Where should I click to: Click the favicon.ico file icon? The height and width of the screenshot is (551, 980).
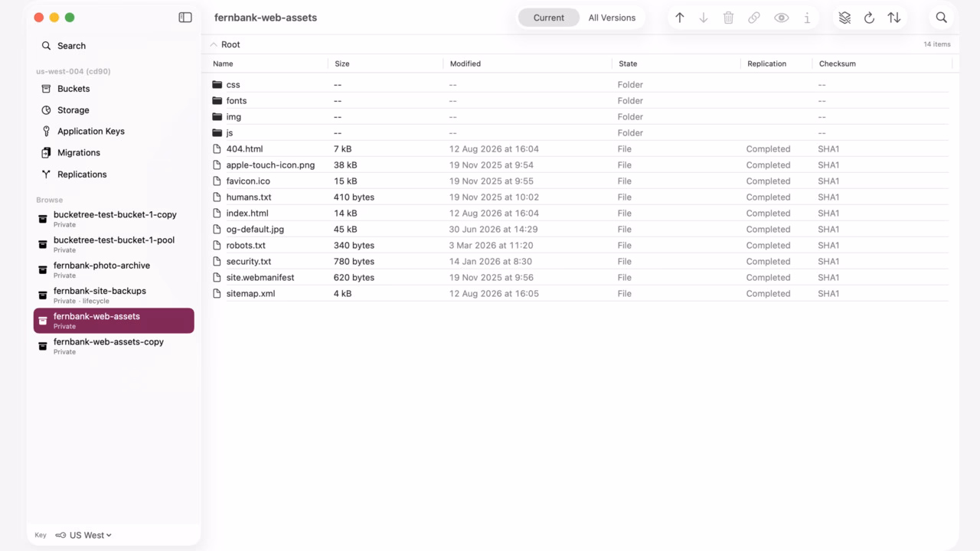(217, 181)
